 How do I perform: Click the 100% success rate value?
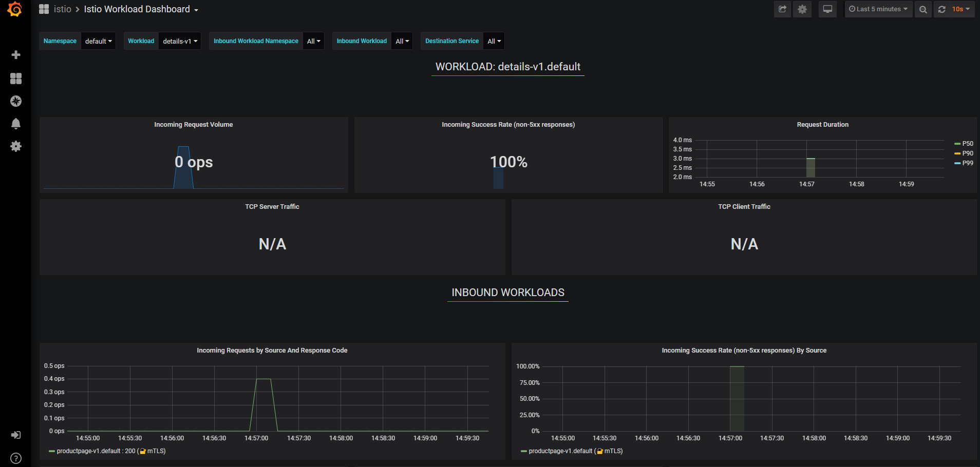(508, 162)
